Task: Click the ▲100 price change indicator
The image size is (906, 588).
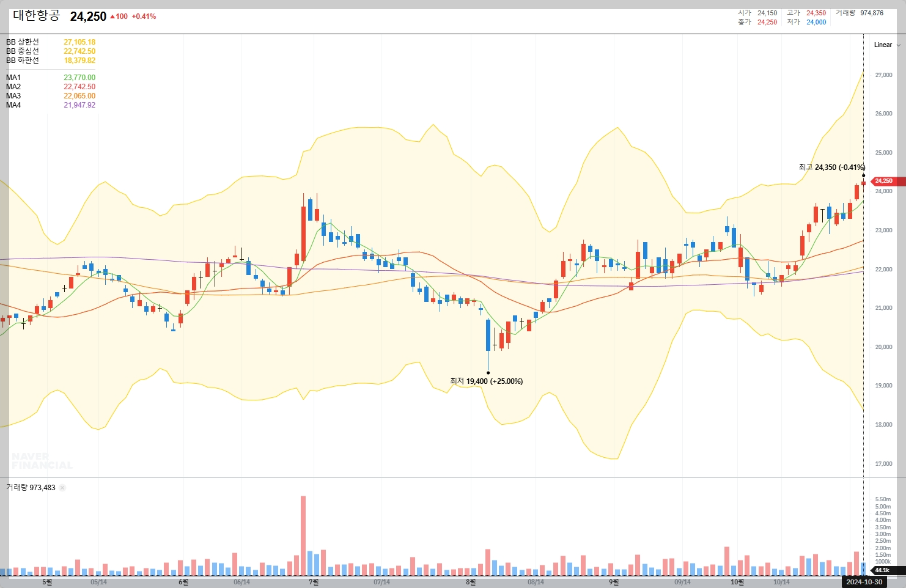Action: click(x=119, y=17)
